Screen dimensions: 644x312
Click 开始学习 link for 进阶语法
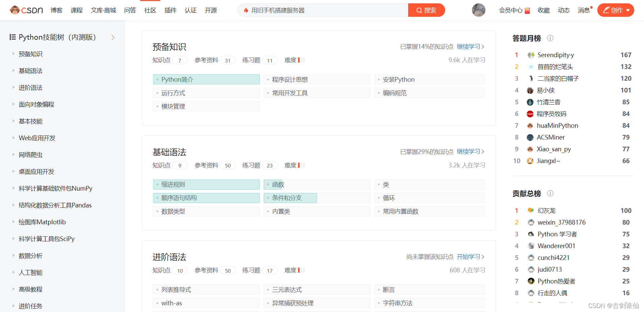coord(470,257)
